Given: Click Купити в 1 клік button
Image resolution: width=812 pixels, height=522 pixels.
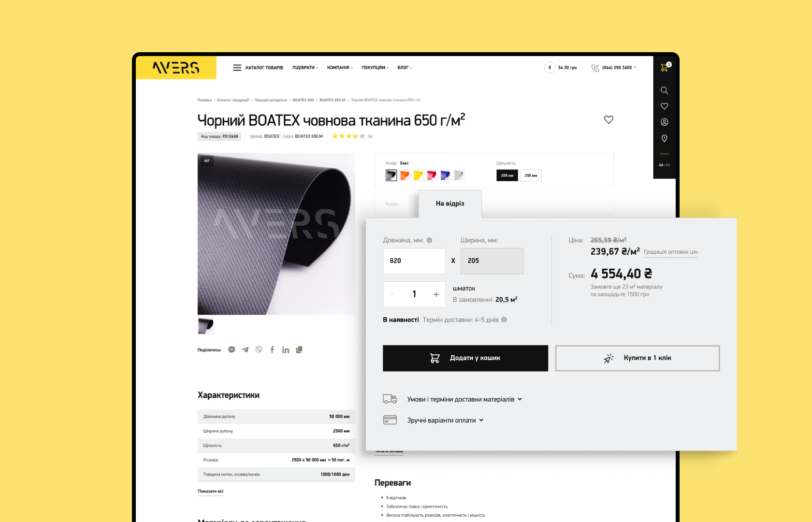Looking at the screenshot, I should (x=638, y=358).
